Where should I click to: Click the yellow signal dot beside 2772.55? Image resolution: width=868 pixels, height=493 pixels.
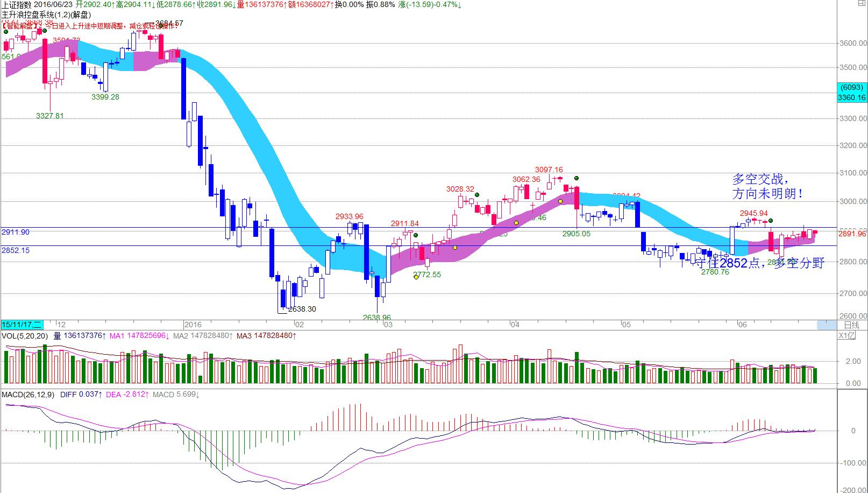416,277
